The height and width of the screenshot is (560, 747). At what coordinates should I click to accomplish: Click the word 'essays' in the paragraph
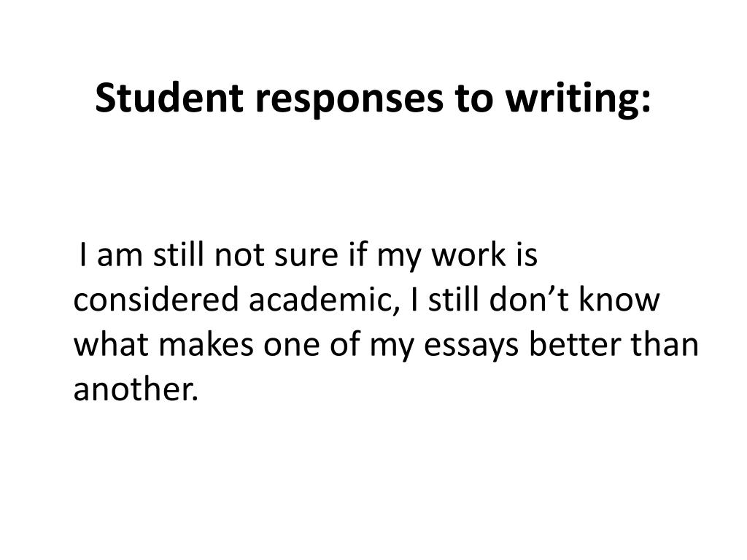(471, 346)
